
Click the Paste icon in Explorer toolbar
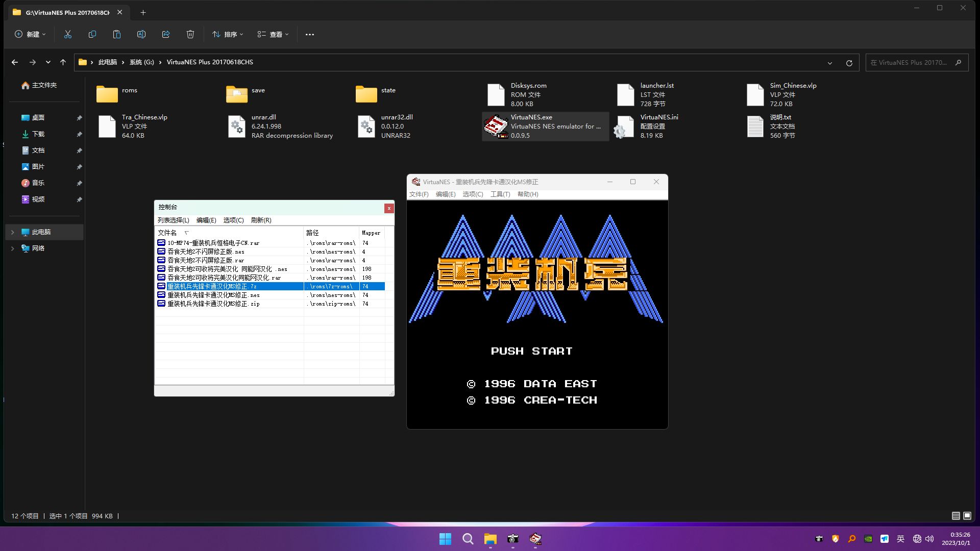click(x=117, y=34)
